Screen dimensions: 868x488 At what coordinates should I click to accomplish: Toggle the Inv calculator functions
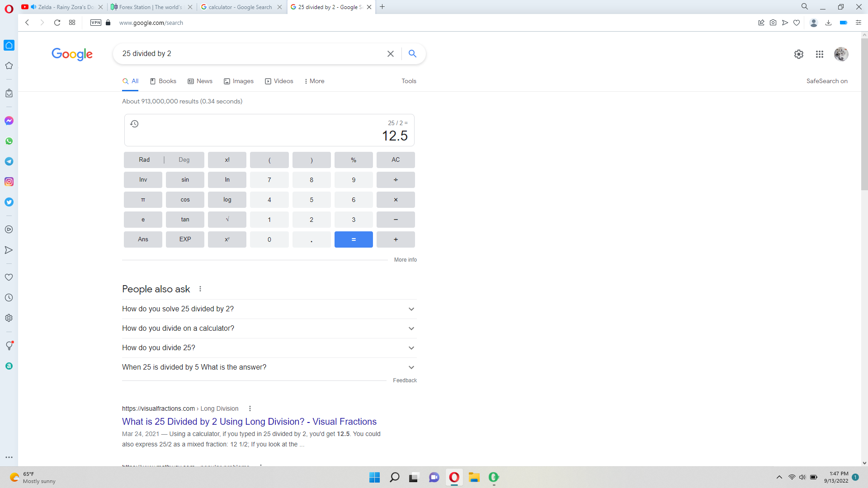pyautogui.click(x=143, y=180)
